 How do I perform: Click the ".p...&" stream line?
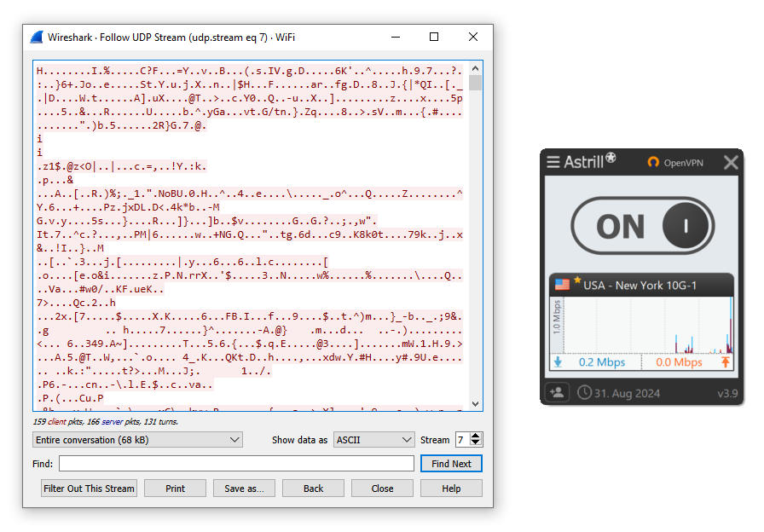[55, 180]
